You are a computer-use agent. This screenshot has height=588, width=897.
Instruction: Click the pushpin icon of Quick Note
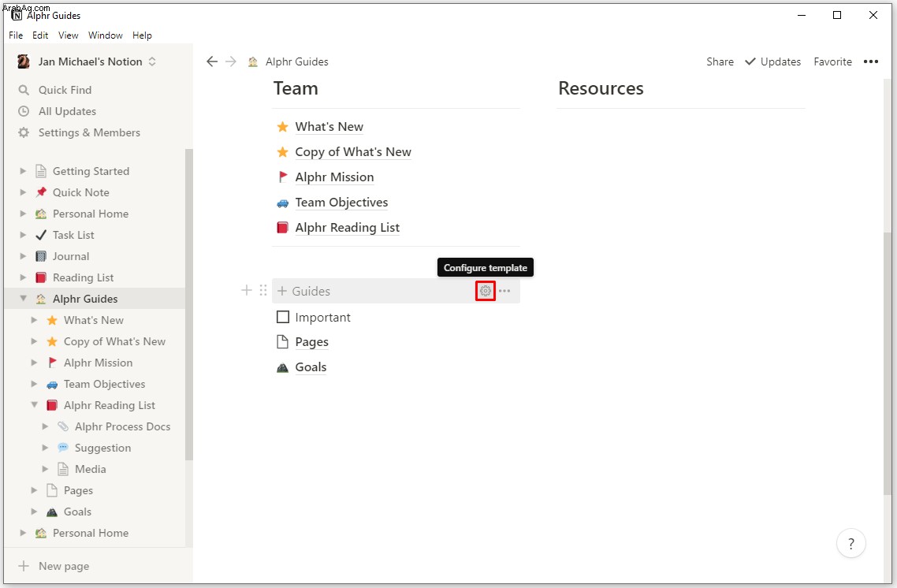click(41, 192)
